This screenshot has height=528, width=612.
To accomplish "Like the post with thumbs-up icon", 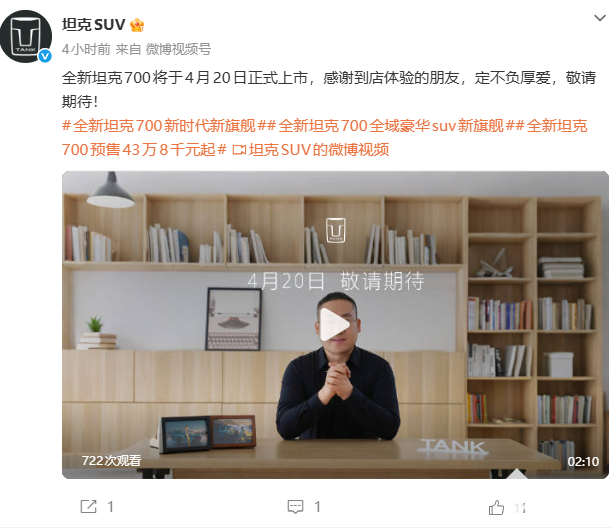I will (496, 507).
